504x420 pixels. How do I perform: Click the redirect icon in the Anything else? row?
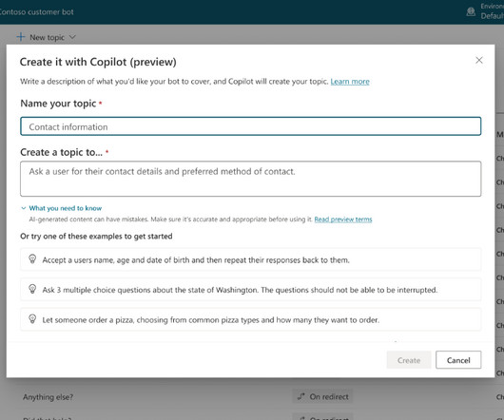point(300,396)
